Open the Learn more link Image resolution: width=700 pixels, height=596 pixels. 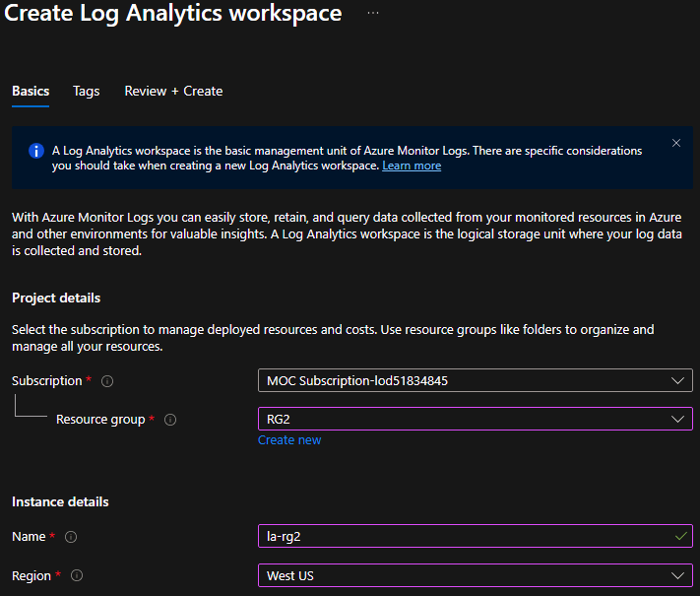click(x=412, y=166)
